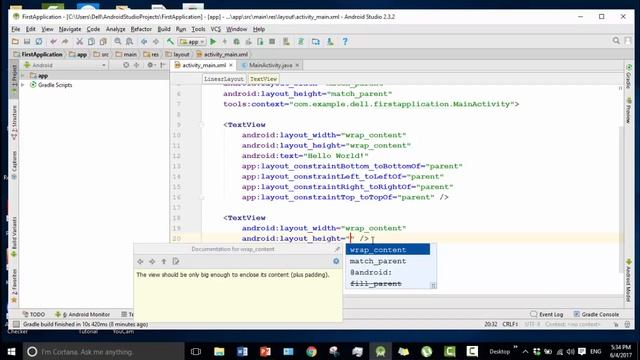This screenshot has height=360, width=640.
Task: Click the Cut scissors icon
Action: pos(80,42)
